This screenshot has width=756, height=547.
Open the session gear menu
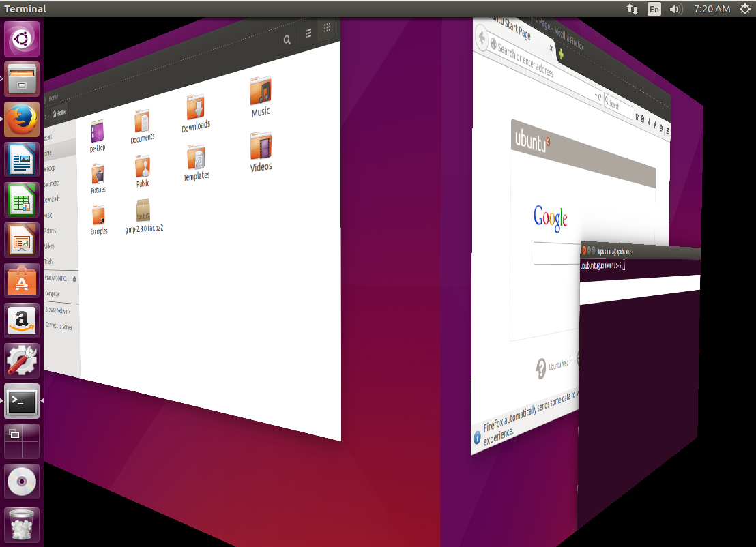click(x=745, y=9)
